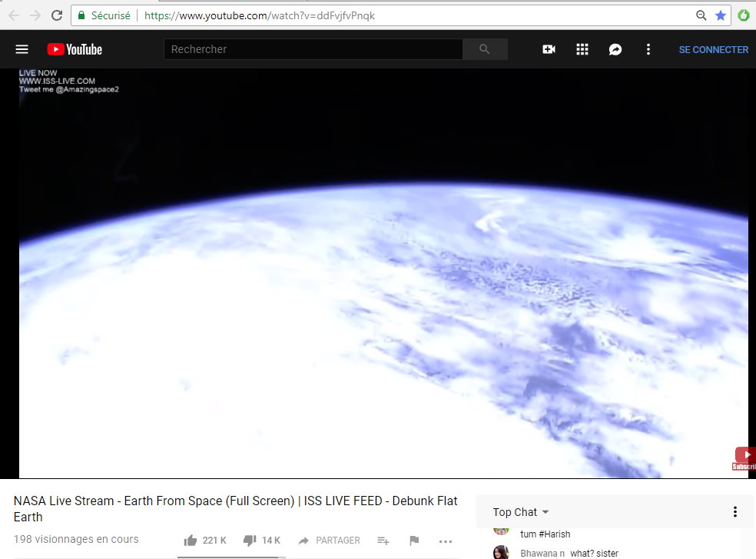The image size is (756, 559).
Task: Open the green browser extension icon
Action: tap(744, 15)
